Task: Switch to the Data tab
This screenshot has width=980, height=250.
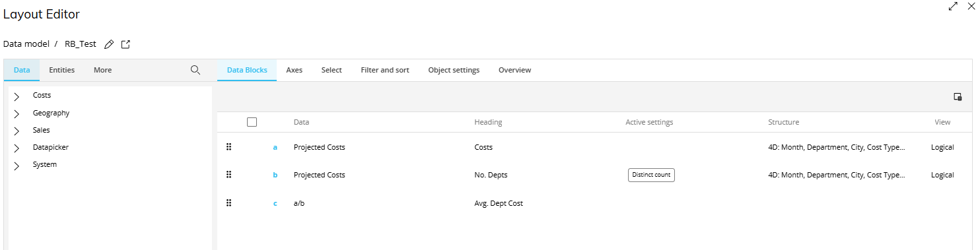Action: tap(22, 70)
